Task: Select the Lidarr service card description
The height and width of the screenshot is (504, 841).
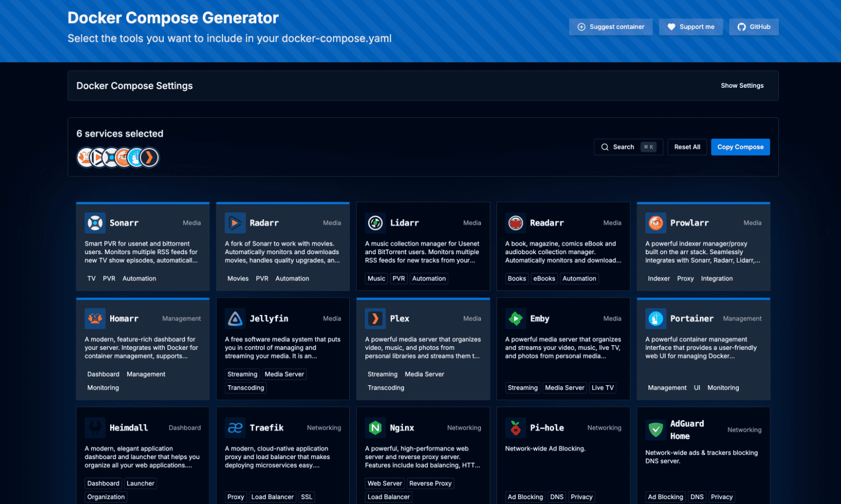Action: click(x=423, y=252)
